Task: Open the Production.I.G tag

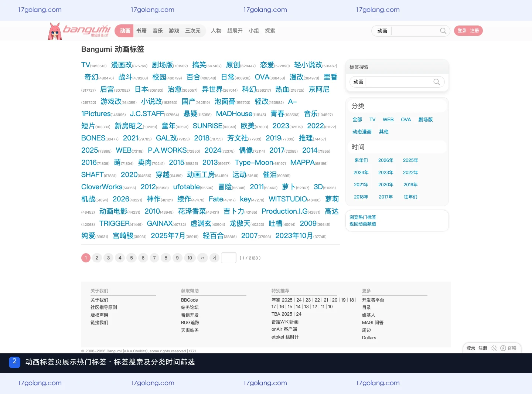Action: (284, 211)
